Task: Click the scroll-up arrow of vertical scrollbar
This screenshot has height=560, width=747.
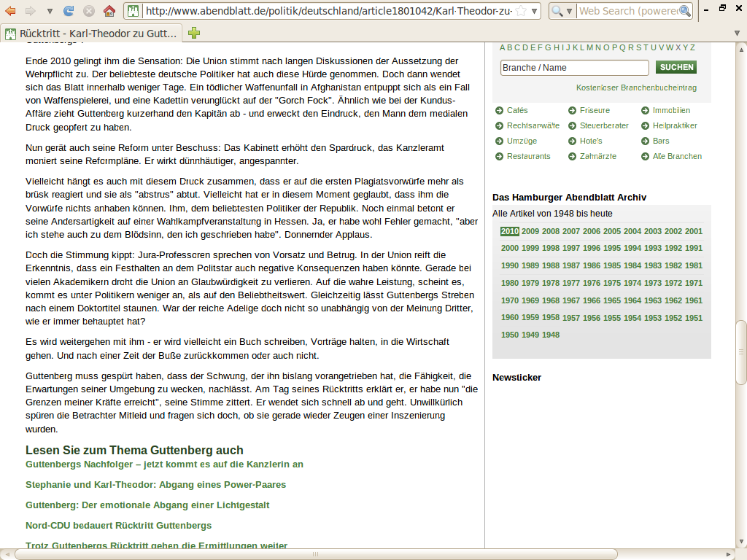Action: (x=741, y=49)
